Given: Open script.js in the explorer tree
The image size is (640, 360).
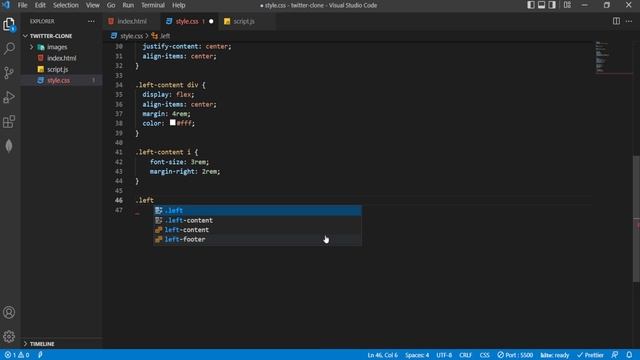Looking at the screenshot, I should pos(57,69).
